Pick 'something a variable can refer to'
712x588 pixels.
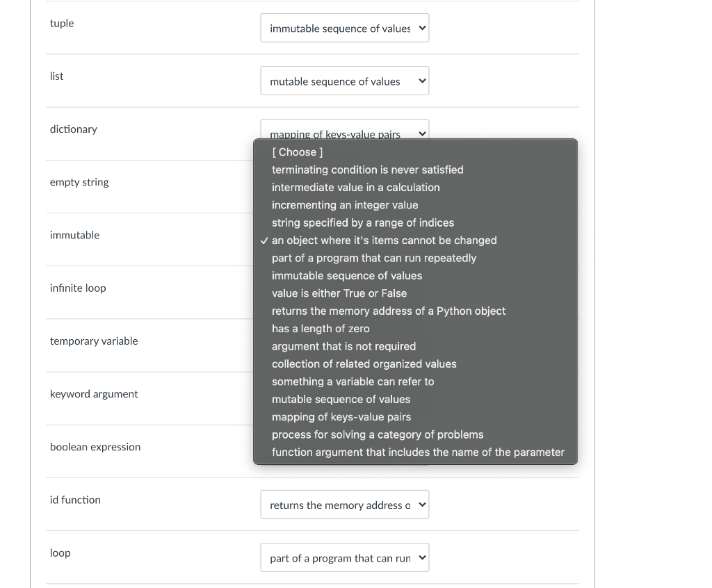tap(353, 382)
